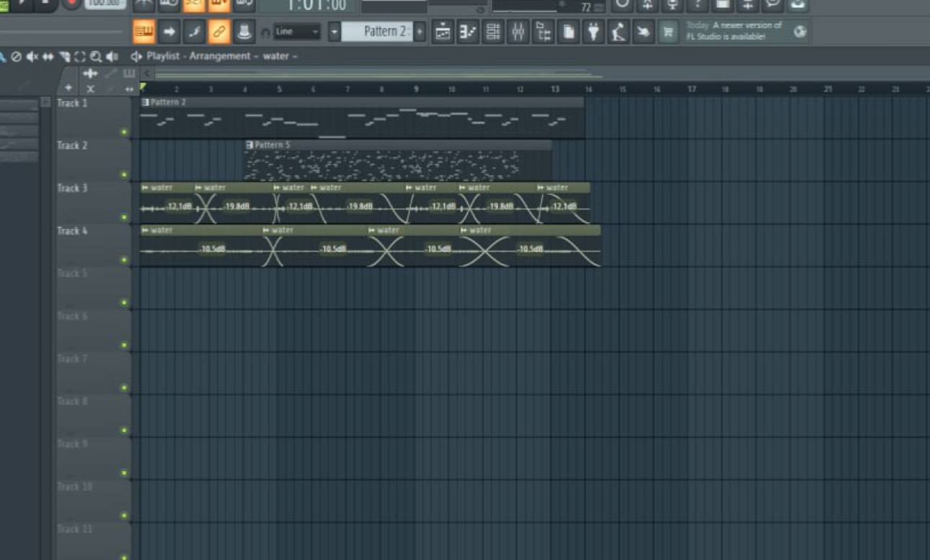The height and width of the screenshot is (560, 930).
Task: Open the Pattern 2 clip menu icon
Action: pyautogui.click(x=146, y=102)
